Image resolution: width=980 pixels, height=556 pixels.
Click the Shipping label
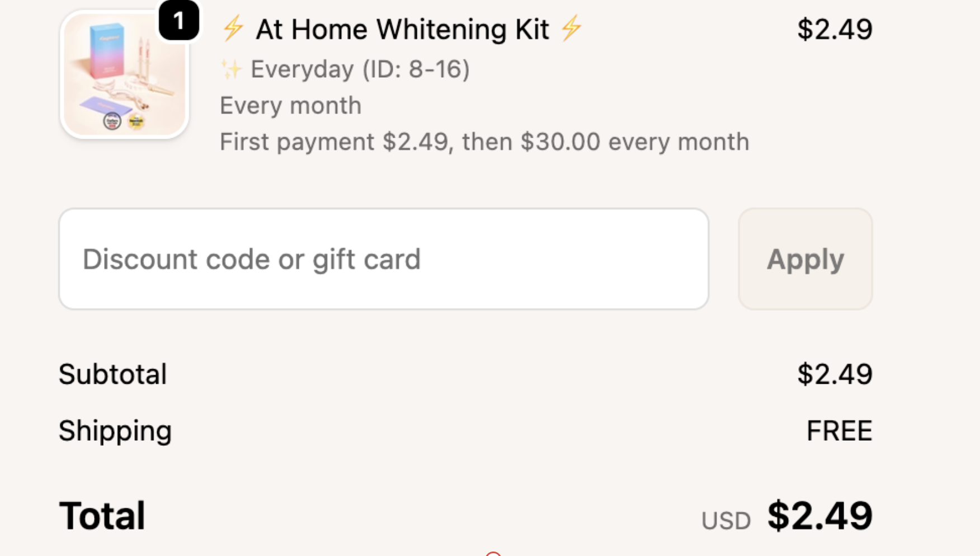(x=115, y=431)
